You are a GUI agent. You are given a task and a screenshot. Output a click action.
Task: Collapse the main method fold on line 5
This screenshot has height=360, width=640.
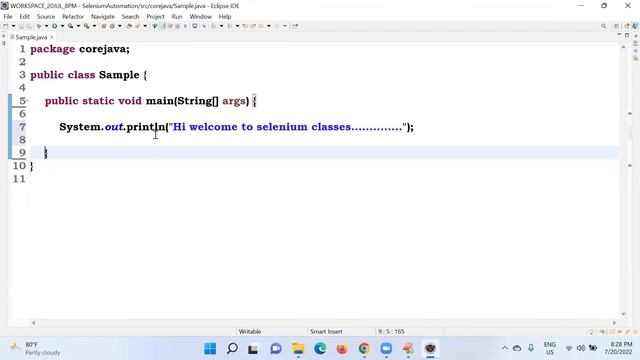(x=27, y=100)
